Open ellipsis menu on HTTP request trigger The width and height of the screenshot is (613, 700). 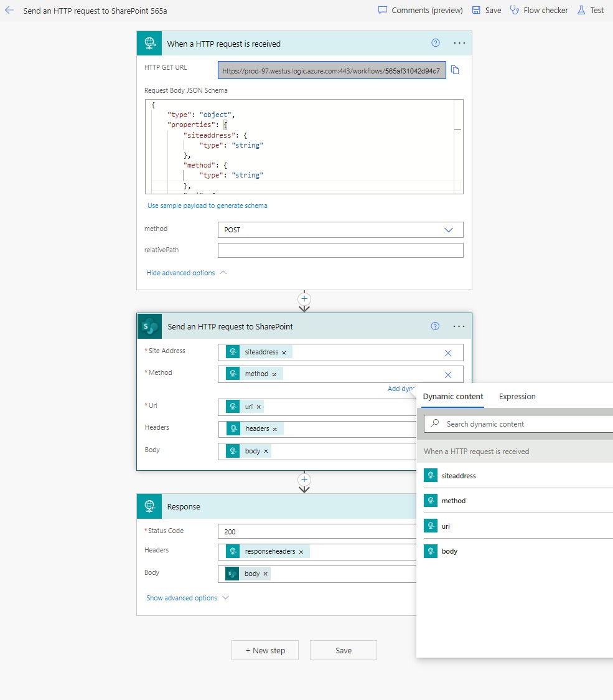tap(459, 43)
